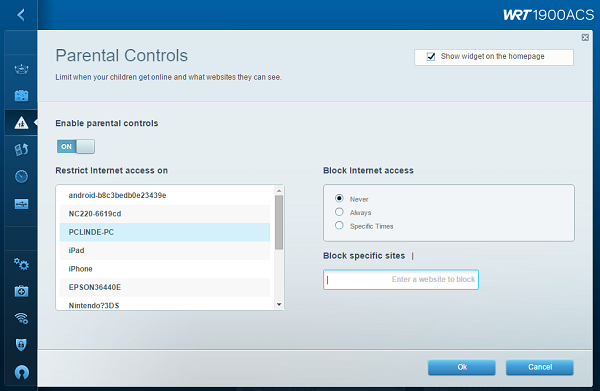
Task: Select the Specific Times radio button
Action: [339, 225]
